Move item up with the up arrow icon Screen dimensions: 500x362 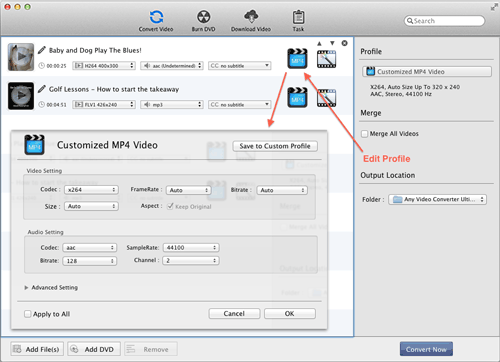pos(319,43)
